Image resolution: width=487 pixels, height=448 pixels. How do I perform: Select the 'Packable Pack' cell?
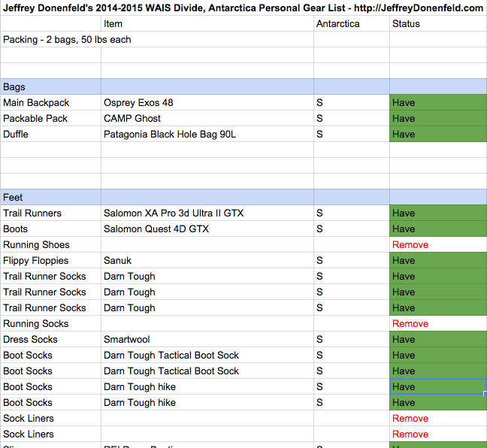tap(50, 118)
